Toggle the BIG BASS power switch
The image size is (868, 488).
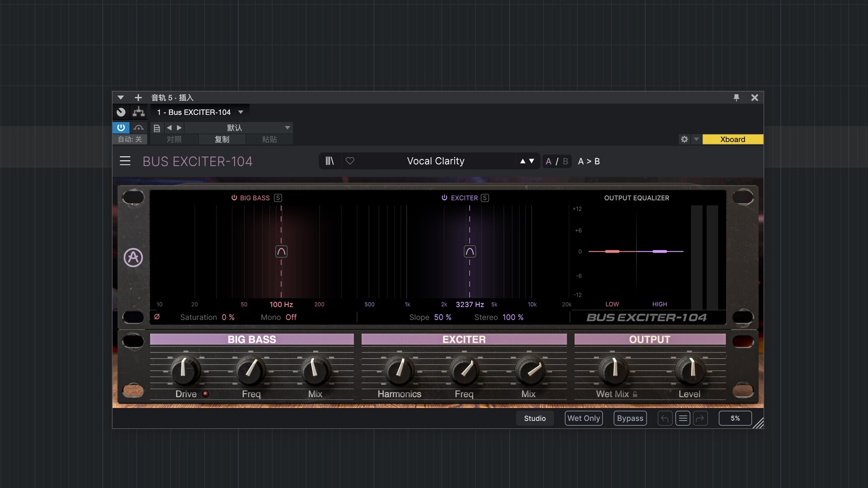(x=234, y=198)
